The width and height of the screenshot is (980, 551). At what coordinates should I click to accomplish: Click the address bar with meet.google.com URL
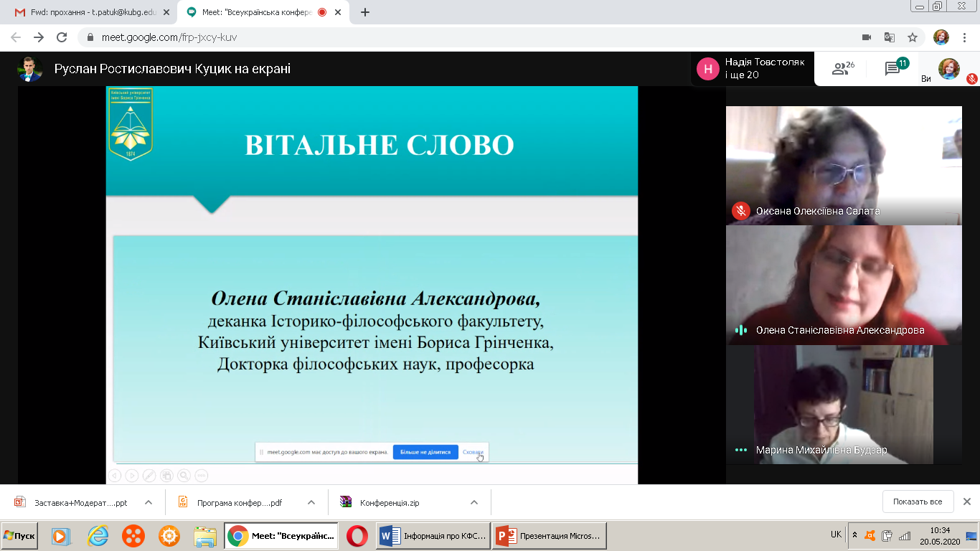(430, 37)
